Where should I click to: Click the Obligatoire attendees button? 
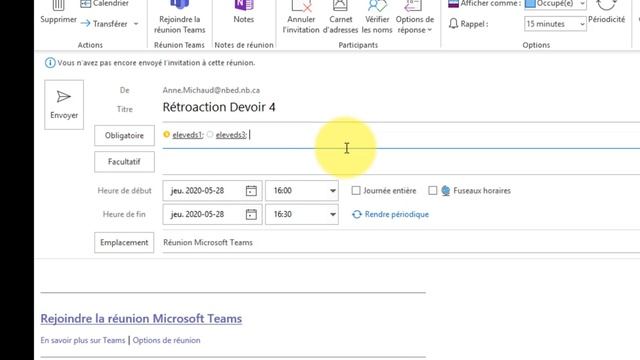[124, 136]
